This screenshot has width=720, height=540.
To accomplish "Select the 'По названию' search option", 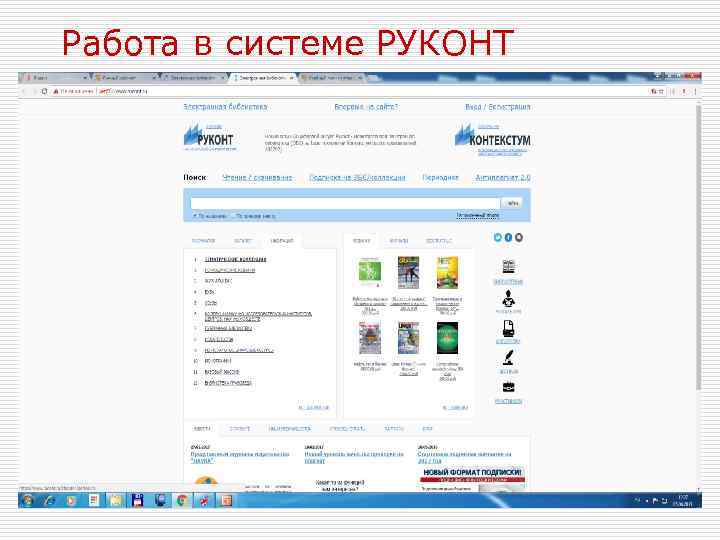I will (x=210, y=215).
